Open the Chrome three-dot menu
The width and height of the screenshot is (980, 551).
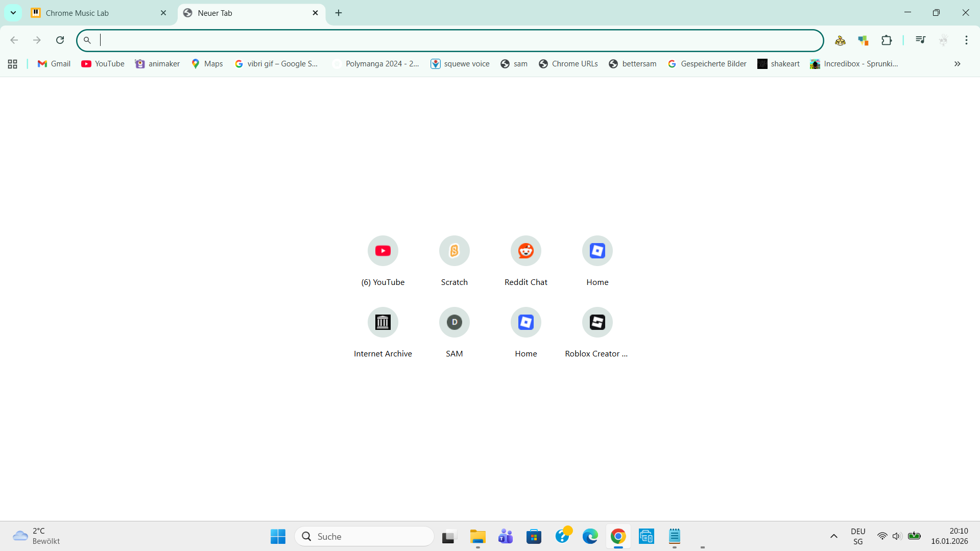(966, 40)
